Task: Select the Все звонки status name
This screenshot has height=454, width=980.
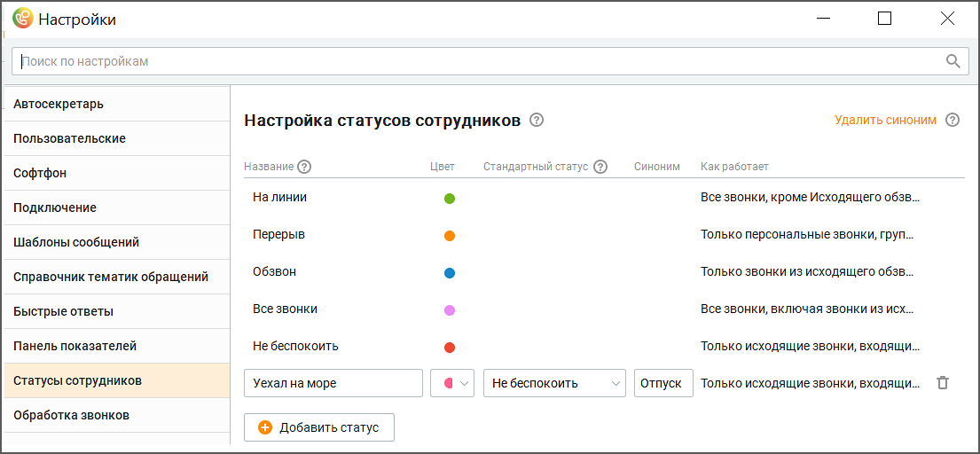Action: click(285, 309)
